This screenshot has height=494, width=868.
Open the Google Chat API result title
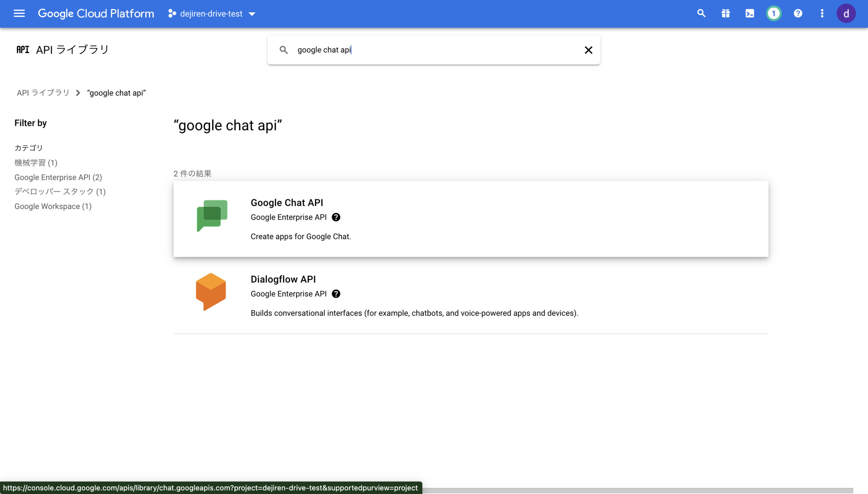coord(287,203)
